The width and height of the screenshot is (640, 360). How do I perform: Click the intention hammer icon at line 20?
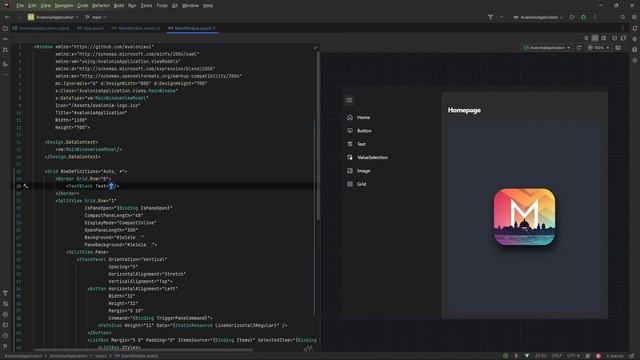coord(26,186)
